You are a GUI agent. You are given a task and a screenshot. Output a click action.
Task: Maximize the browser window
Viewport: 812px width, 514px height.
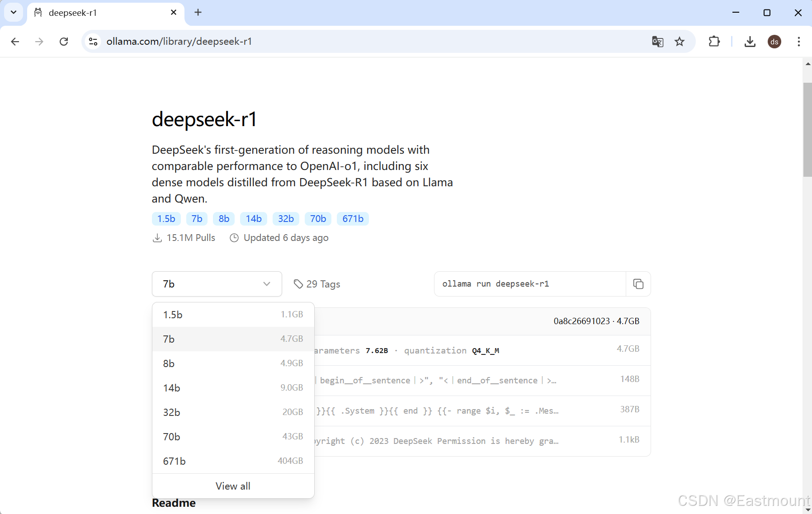[767, 13]
